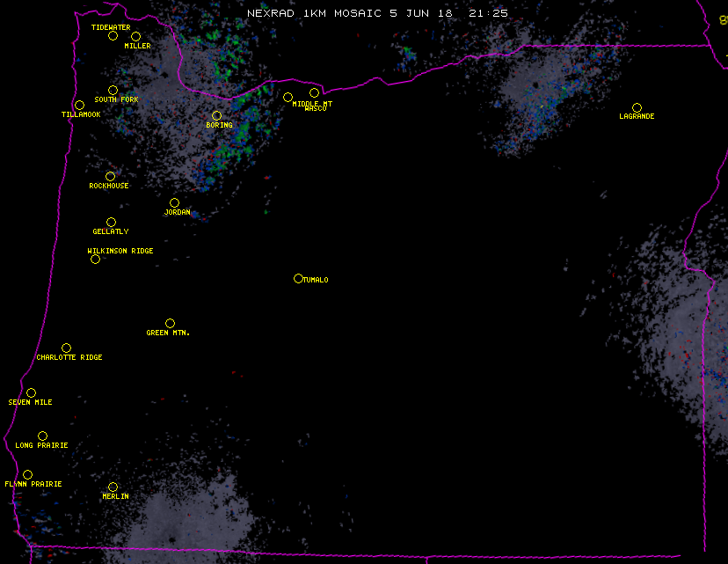Click the WASCO label text

pyautogui.click(x=315, y=109)
